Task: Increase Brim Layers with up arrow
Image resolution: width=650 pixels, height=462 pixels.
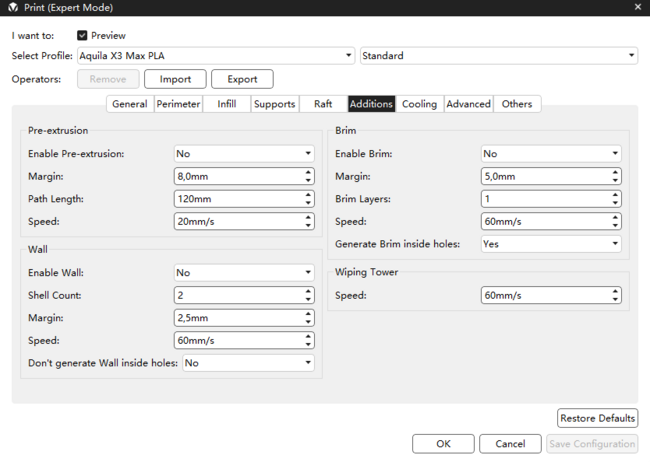Action: [615, 195]
